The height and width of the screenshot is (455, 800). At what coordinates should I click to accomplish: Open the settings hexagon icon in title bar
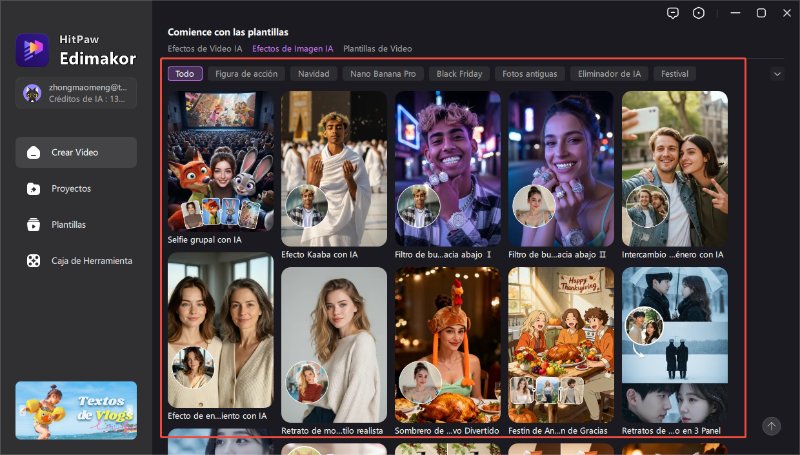(x=698, y=13)
